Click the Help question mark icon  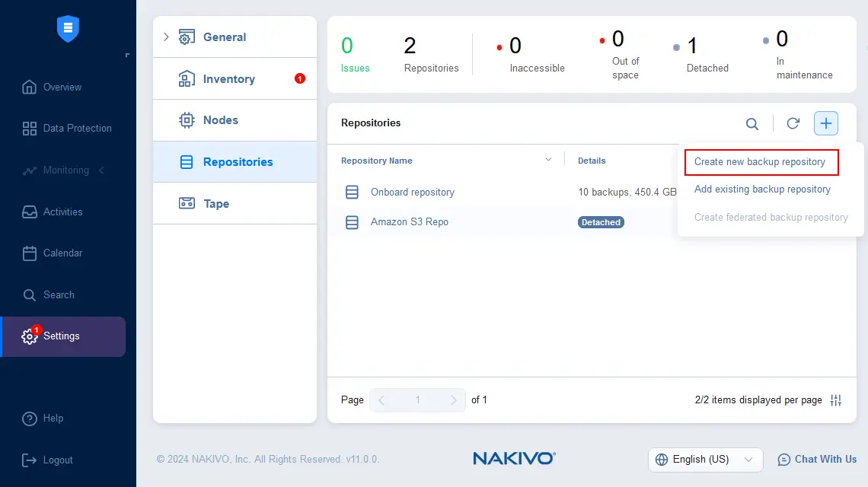(30, 419)
